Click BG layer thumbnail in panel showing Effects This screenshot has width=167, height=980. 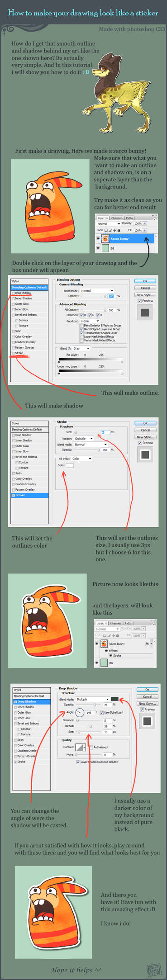(104, 663)
